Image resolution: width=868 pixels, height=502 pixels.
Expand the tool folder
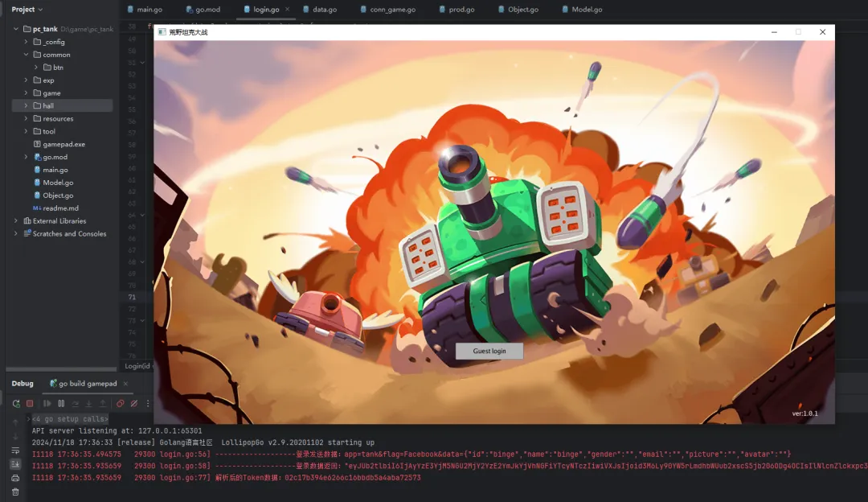26,131
